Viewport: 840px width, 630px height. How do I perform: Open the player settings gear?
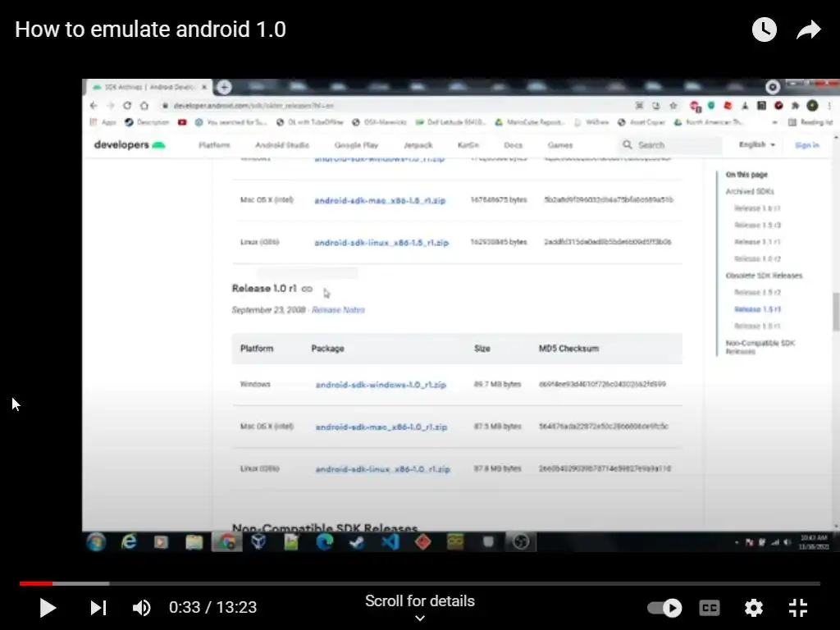pyautogui.click(x=753, y=608)
